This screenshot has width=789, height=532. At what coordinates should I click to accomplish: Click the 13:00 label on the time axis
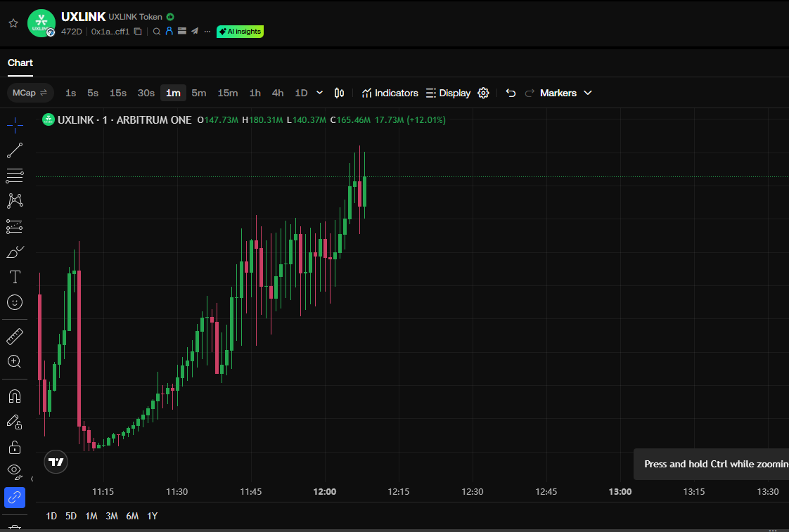pyautogui.click(x=620, y=492)
